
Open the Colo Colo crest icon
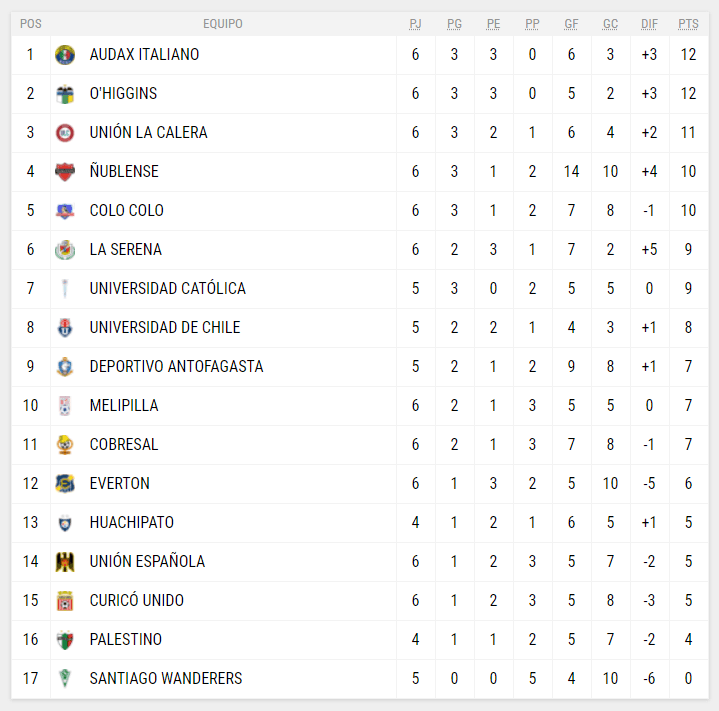[65, 211]
